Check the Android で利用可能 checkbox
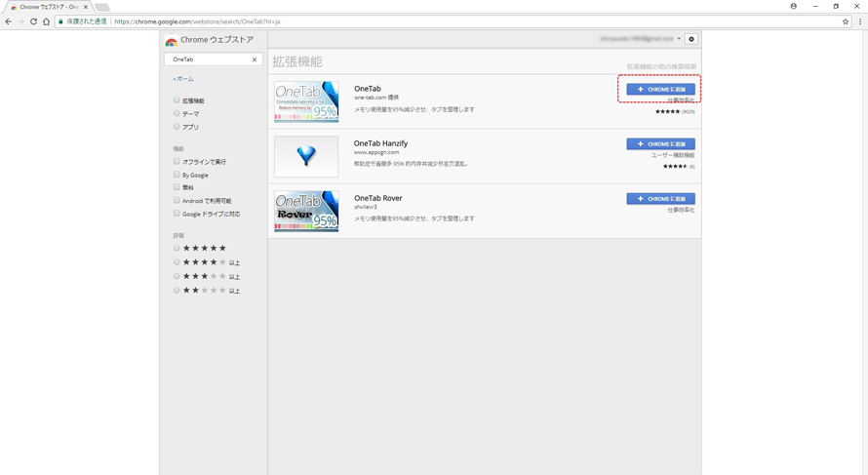Image resolution: width=868 pixels, height=475 pixels. tap(177, 200)
